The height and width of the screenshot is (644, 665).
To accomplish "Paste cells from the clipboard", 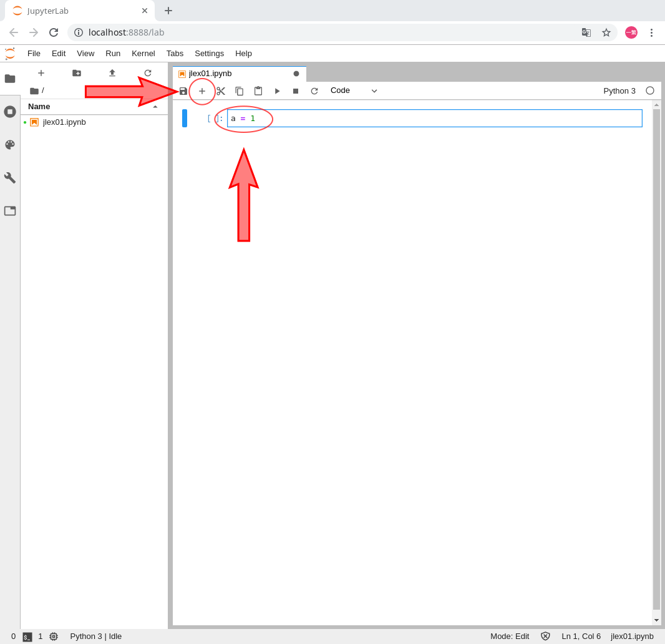I will point(258,91).
